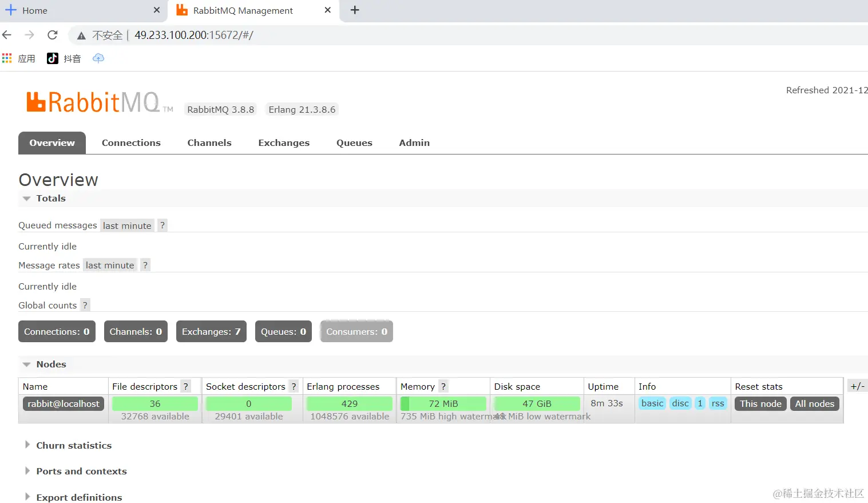Viewport: 868px width, 503px height.
Task: Click help icon for Memory column
Action: [x=443, y=386]
